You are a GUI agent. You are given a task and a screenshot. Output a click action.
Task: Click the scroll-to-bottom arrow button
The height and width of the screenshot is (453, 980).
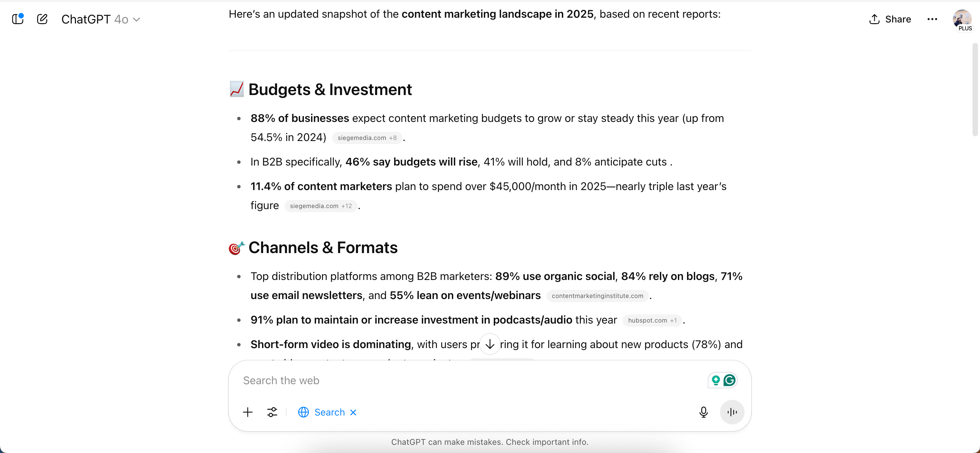490,344
